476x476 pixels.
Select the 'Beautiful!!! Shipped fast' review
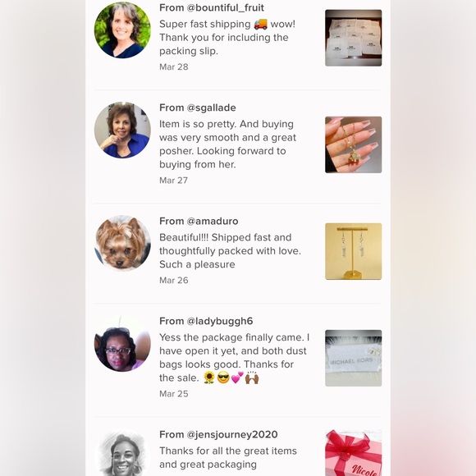coord(230,251)
